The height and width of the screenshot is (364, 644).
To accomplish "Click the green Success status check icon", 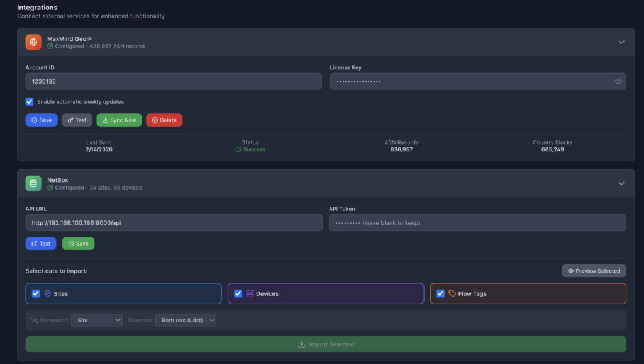I will pos(238,150).
